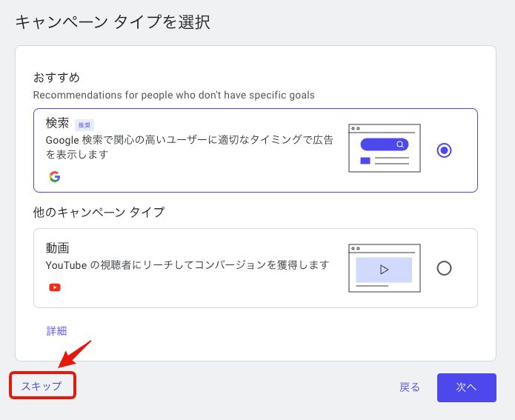This screenshot has height=420, width=515.
Task: Select the 動画 radio button
Action: [444, 268]
